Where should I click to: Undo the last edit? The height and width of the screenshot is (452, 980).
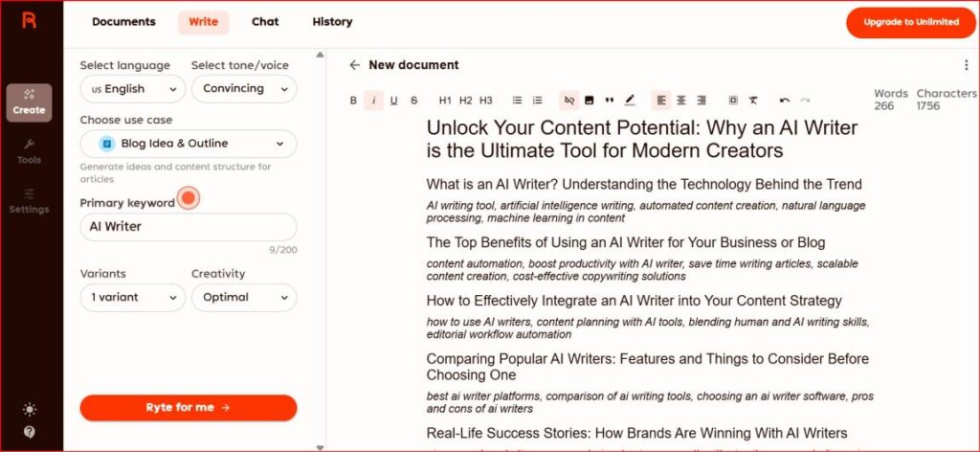[785, 100]
